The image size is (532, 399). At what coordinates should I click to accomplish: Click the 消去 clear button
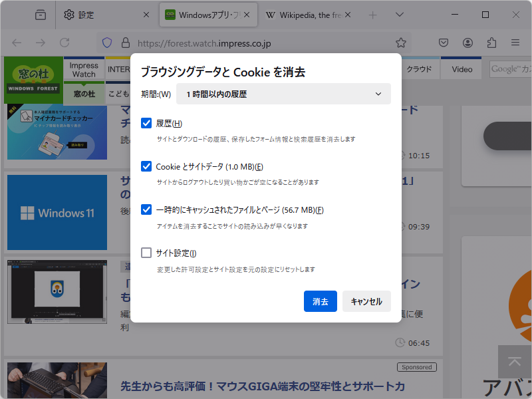click(320, 301)
